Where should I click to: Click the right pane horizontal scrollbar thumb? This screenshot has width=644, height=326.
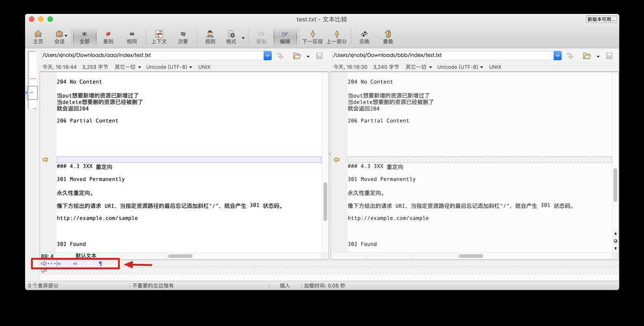[471, 256]
